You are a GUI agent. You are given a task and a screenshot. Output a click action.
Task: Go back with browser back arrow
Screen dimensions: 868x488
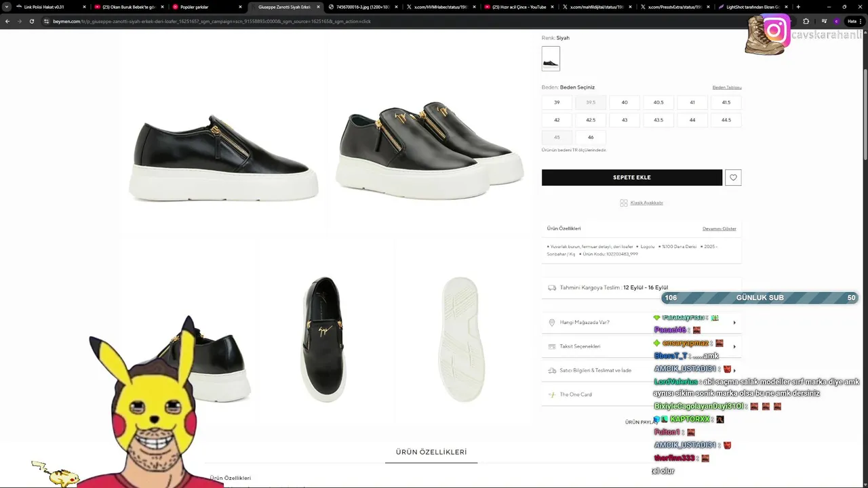[7, 21]
